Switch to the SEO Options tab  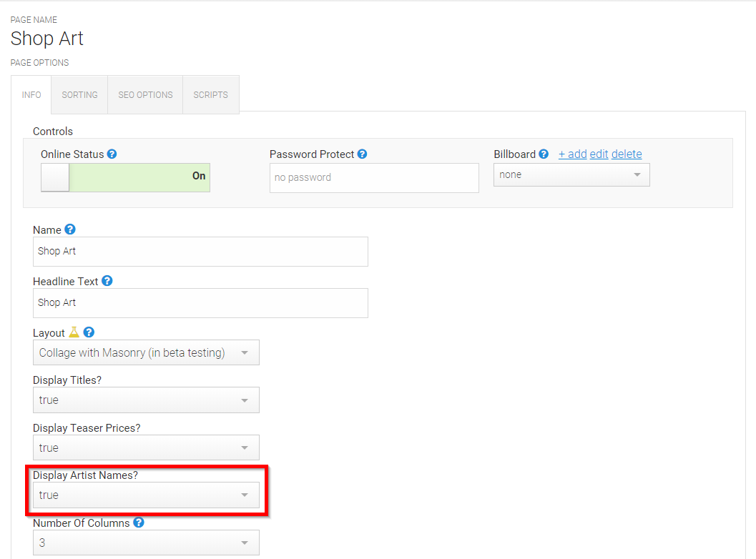[x=145, y=95]
